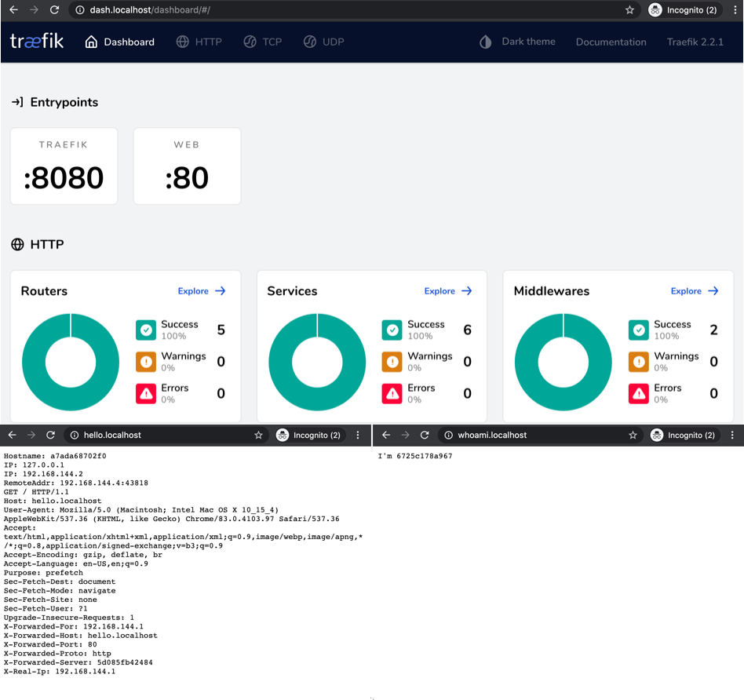Screen dimensions: 744x700
Task: Reload the hello.localhost page
Action: point(51,436)
